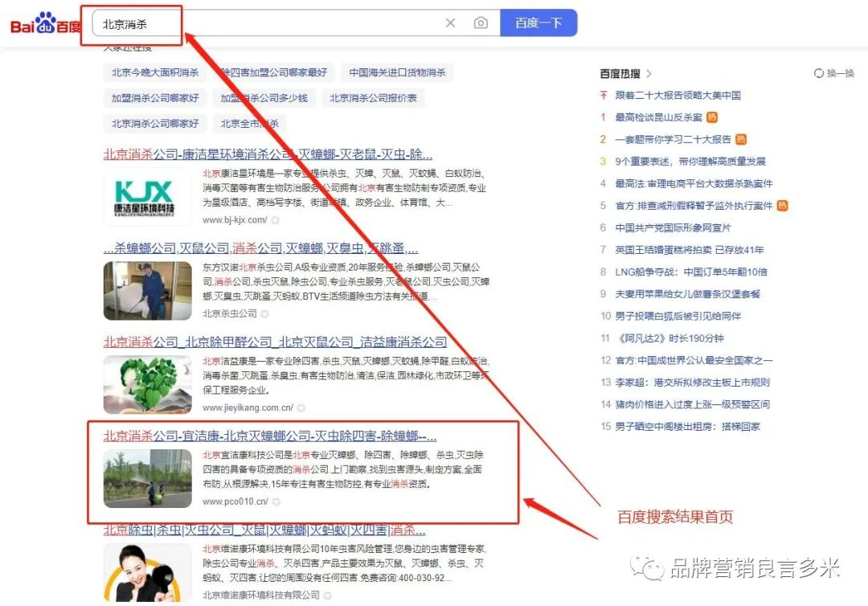Screen dimensions: 868x606
Task: Select related search 除四害加盟公司哪家最好
Action: coord(273,72)
